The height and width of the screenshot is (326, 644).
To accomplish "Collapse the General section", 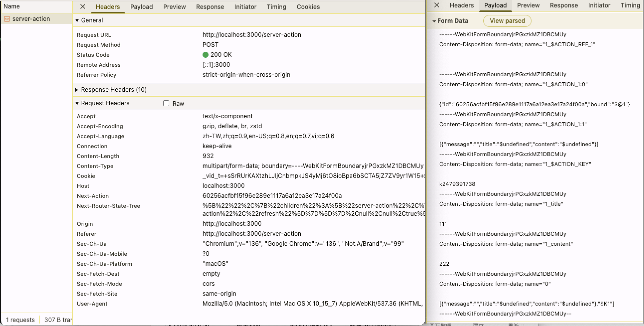I will pos(77,20).
